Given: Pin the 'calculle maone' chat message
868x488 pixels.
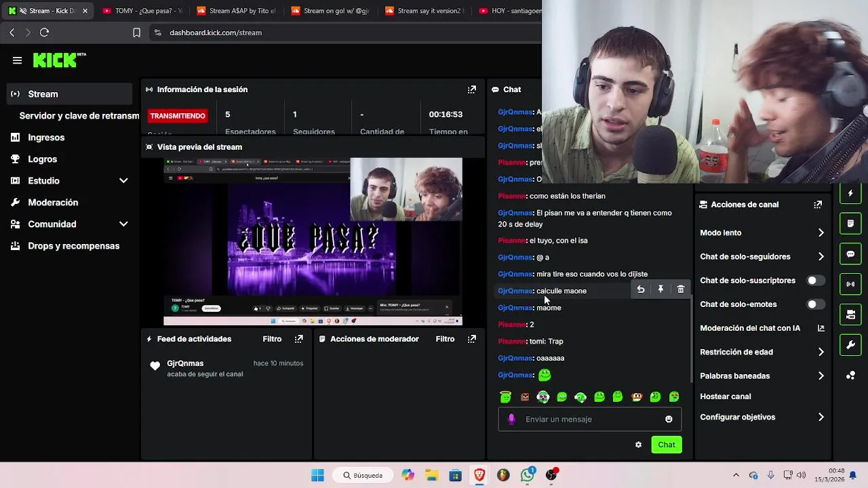Looking at the screenshot, I should 660,289.
